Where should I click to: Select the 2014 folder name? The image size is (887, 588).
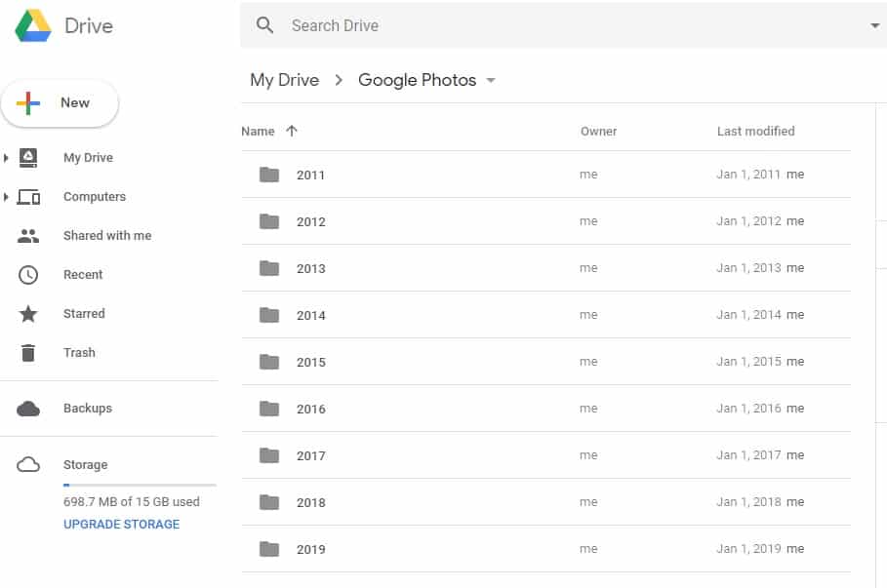pyautogui.click(x=311, y=316)
